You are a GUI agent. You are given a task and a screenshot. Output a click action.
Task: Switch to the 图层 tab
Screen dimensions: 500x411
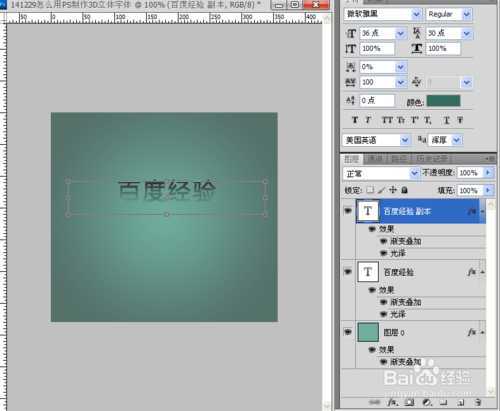[x=352, y=159]
